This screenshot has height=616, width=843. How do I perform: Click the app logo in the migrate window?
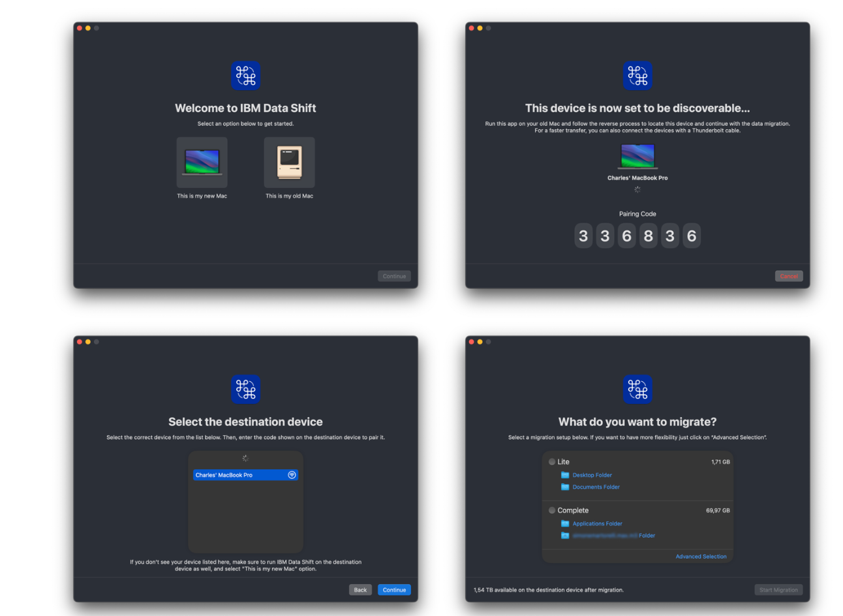pyautogui.click(x=637, y=390)
